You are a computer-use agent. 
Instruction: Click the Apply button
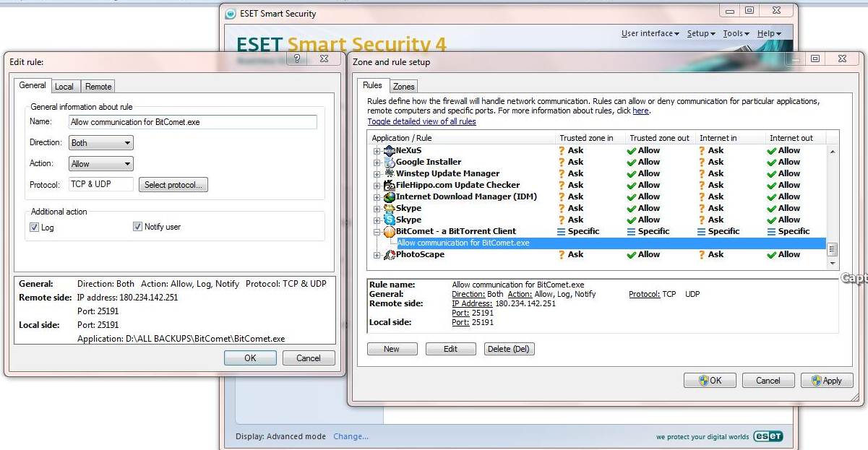tap(827, 380)
